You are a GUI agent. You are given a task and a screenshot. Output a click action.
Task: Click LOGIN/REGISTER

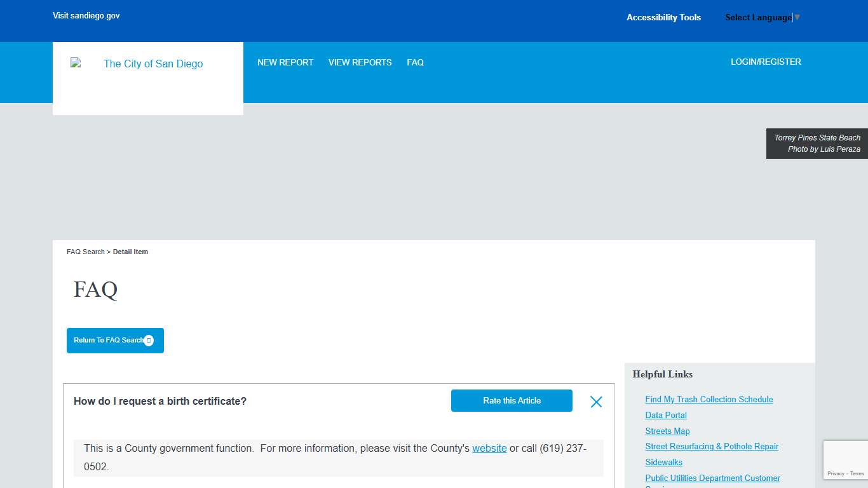pos(766,62)
